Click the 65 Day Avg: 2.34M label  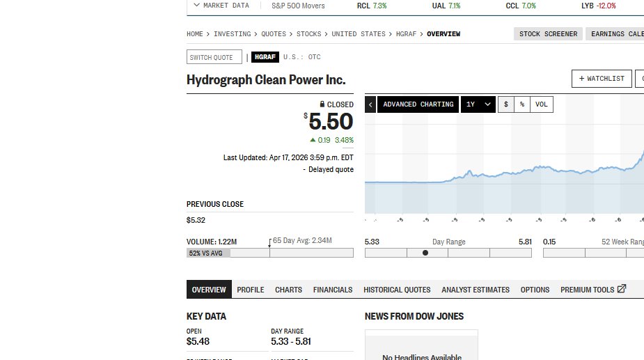(302, 240)
